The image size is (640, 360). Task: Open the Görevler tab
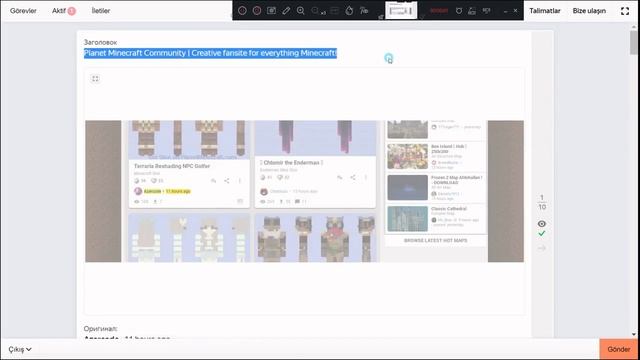23,11
